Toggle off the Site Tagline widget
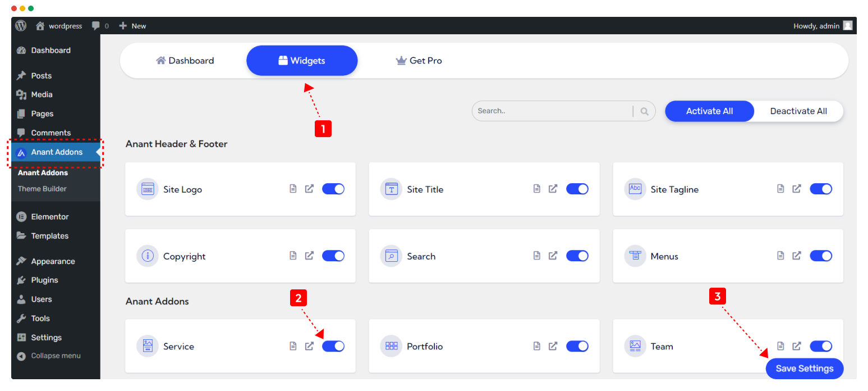 click(821, 189)
